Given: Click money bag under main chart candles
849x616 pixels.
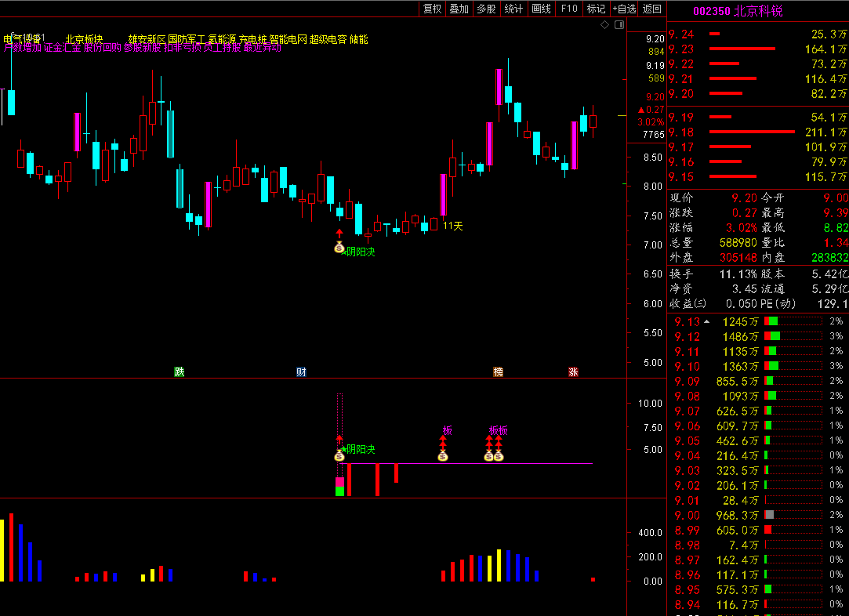Looking at the screenshot, I should (339, 248).
